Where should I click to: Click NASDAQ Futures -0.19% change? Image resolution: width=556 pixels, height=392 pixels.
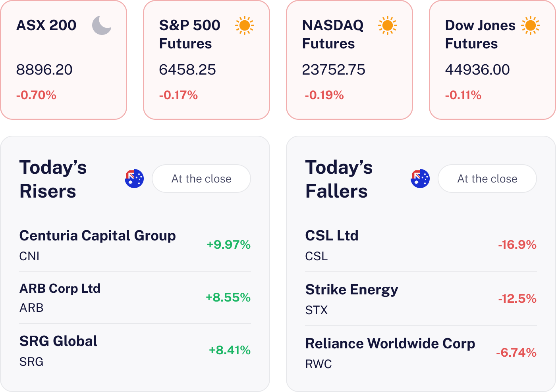pos(324,95)
